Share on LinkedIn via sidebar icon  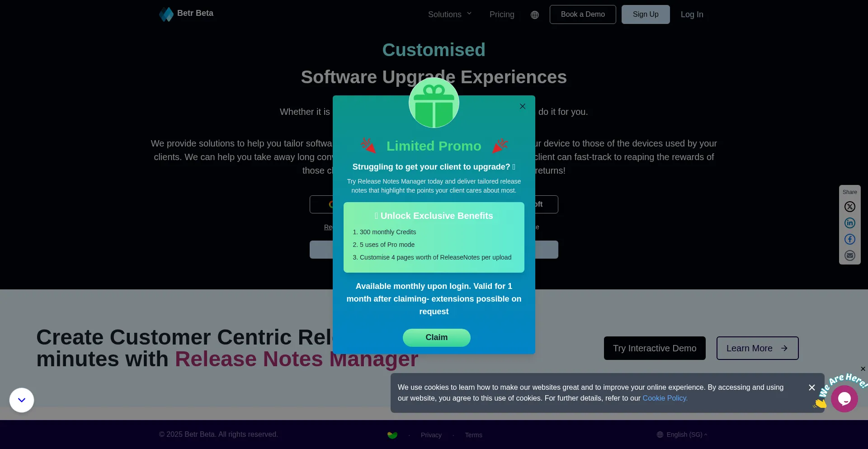[849, 223]
